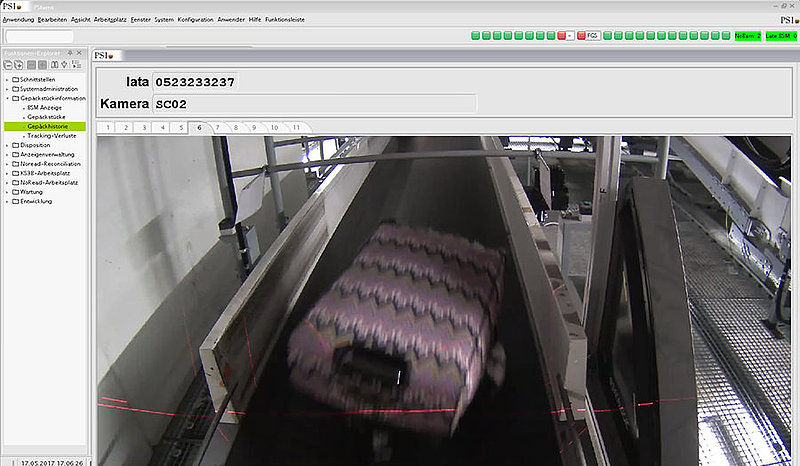Expand the Disposition tree node
Image resolution: width=800 pixels, height=466 pixels.
pos(6,145)
